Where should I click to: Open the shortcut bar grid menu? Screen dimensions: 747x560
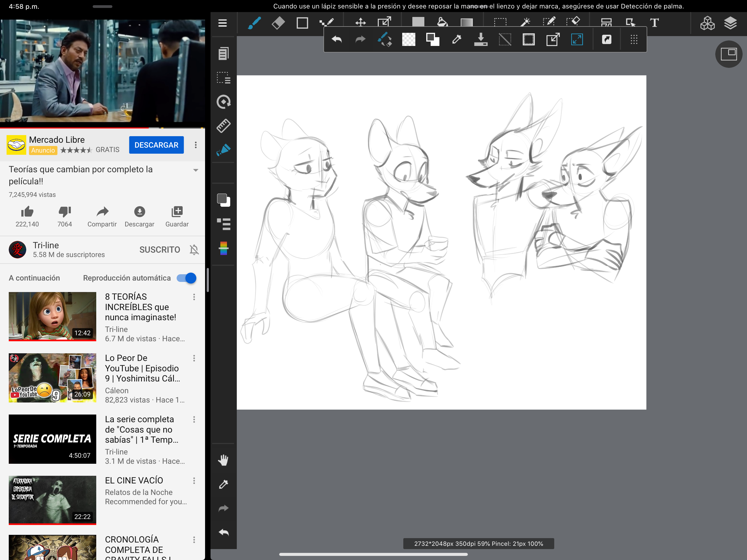coord(634,40)
